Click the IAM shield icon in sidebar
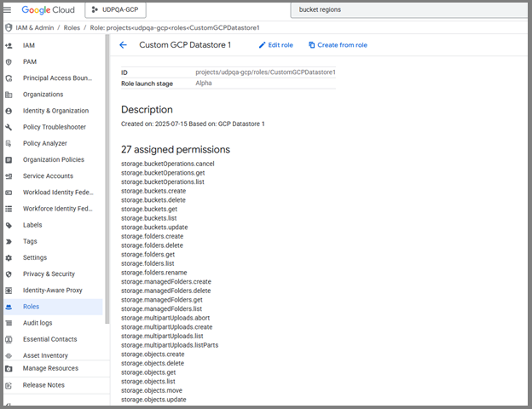The height and width of the screenshot is (409, 532). click(x=9, y=45)
